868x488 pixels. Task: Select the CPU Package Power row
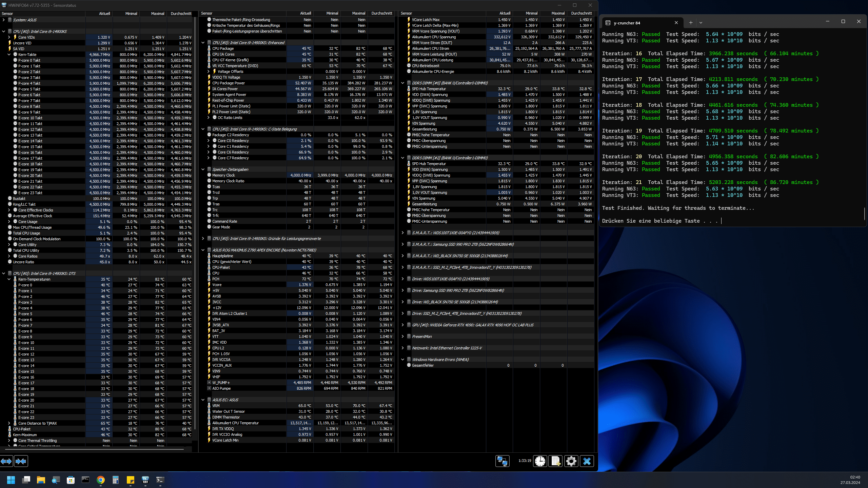pyautogui.click(x=229, y=83)
